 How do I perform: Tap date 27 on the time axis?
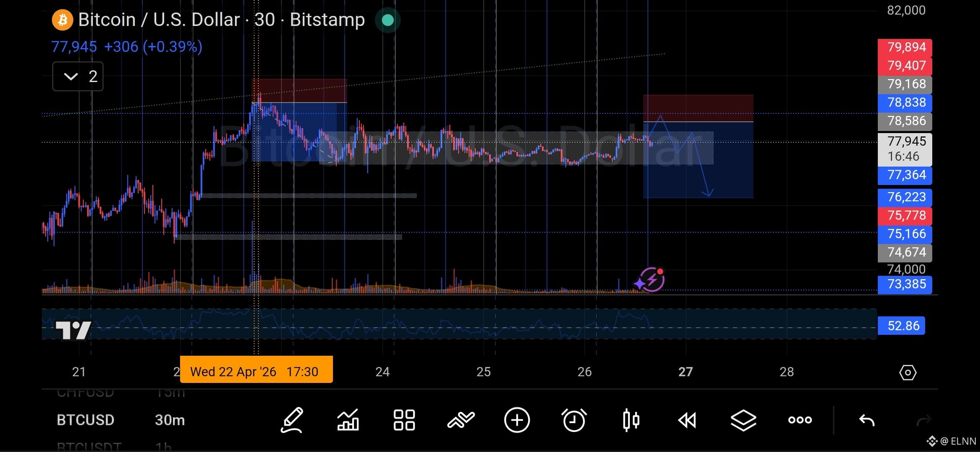click(686, 372)
